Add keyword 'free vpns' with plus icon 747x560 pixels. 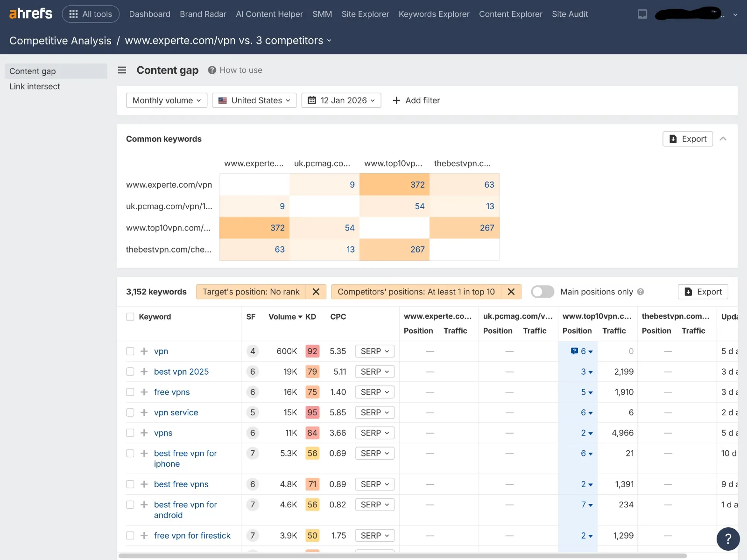coord(144,392)
